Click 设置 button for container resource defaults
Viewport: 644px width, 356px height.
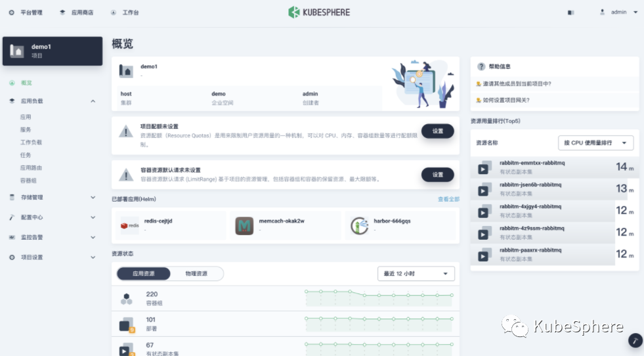pyautogui.click(x=437, y=175)
